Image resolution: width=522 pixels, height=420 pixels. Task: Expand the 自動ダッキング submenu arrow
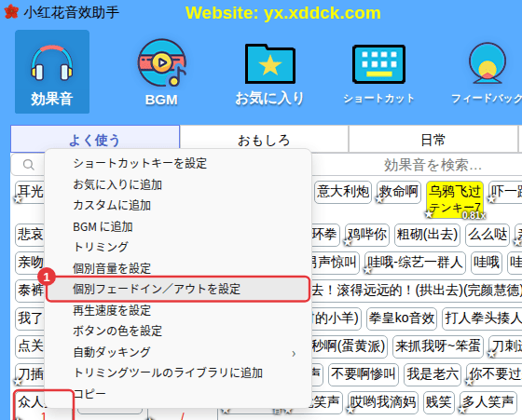pos(294,354)
